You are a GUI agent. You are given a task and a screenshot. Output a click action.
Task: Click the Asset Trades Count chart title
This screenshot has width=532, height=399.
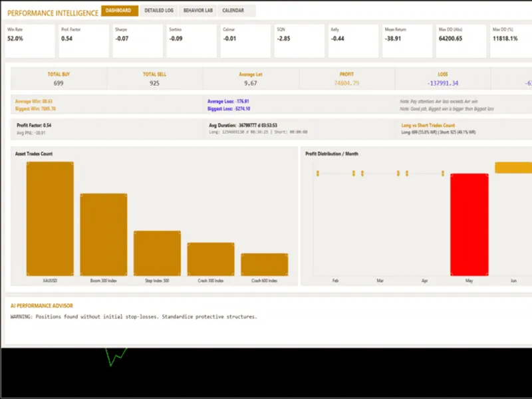point(34,154)
